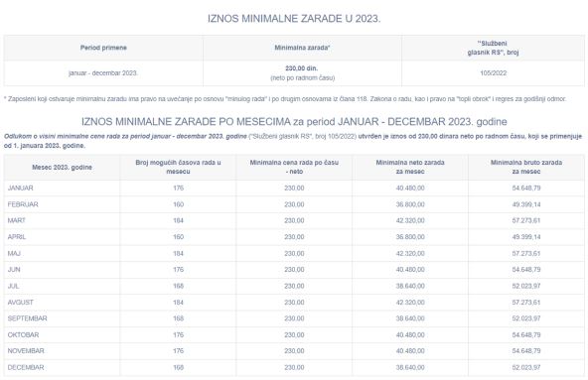Click net wage 40.480,00 in NOVEMBAR row
The height and width of the screenshot is (380, 588).
point(410,351)
